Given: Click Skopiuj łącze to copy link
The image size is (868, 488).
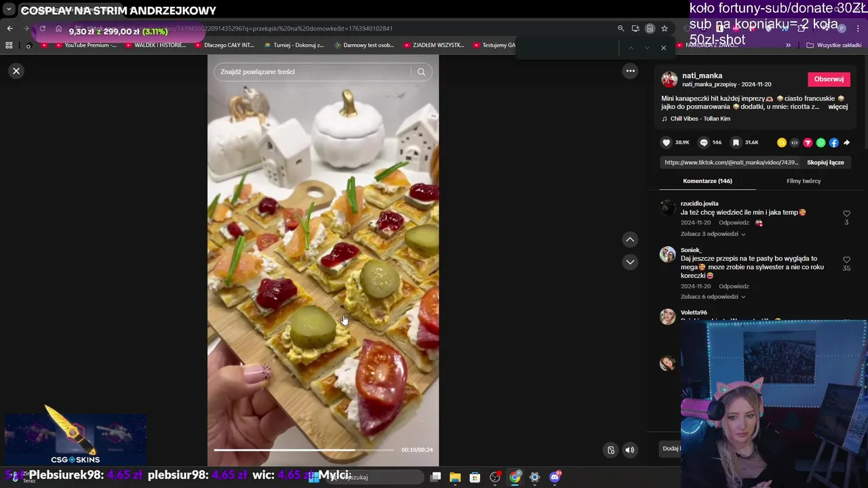Looking at the screenshot, I should point(825,163).
